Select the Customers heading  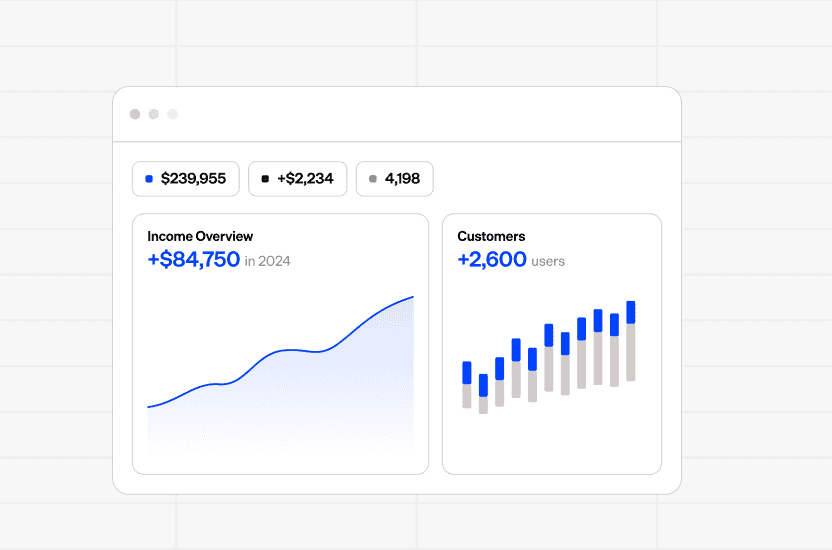[491, 236]
